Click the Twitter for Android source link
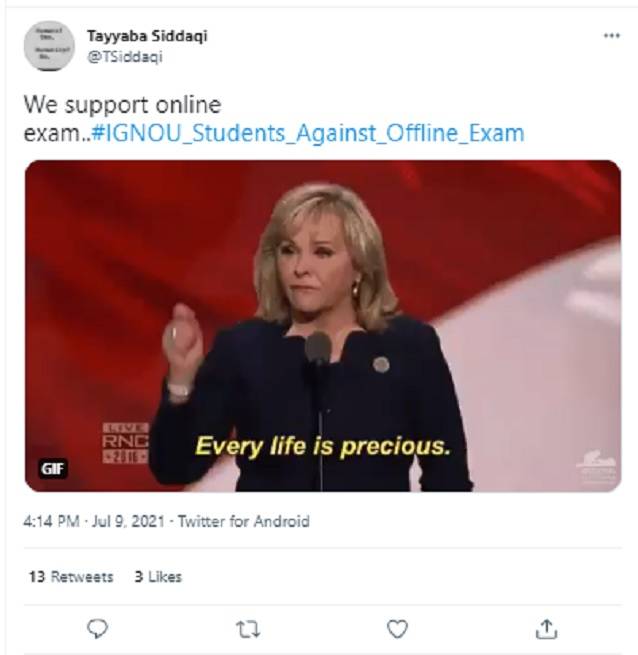The height and width of the screenshot is (655, 638). click(243, 521)
